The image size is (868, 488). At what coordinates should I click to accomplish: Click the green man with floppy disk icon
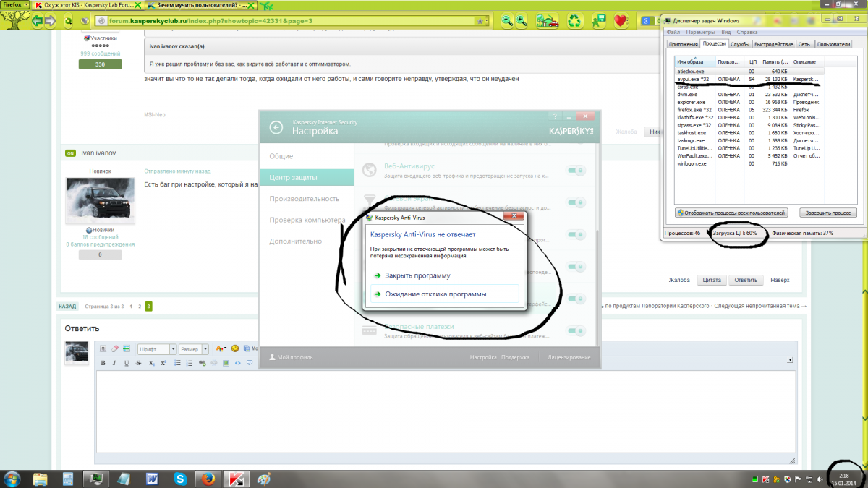599,20
